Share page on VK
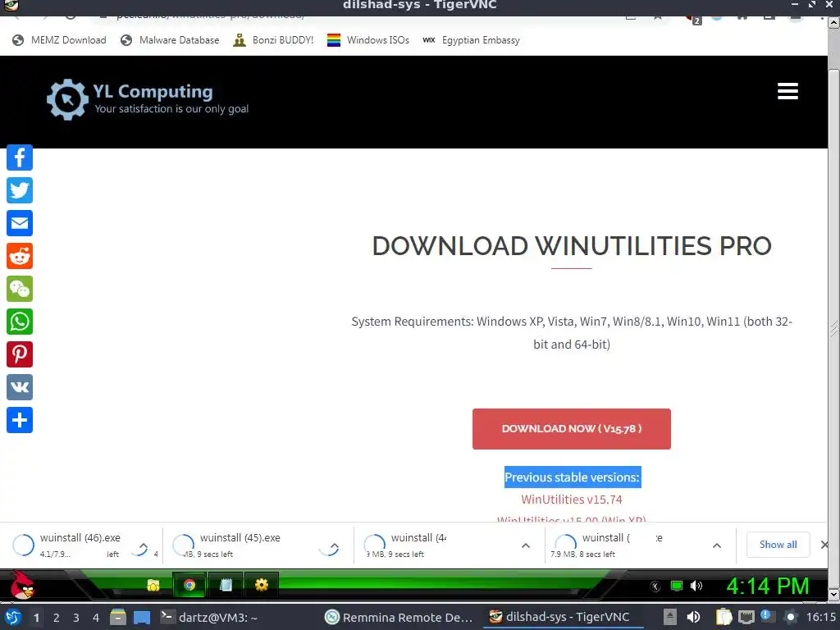The width and height of the screenshot is (840, 630). (20, 387)
